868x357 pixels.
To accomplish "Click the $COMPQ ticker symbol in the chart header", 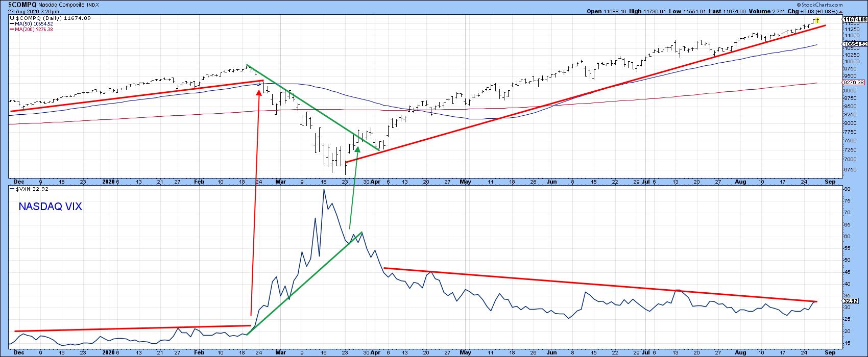I will pyautogui.click(x=22, y=4).
